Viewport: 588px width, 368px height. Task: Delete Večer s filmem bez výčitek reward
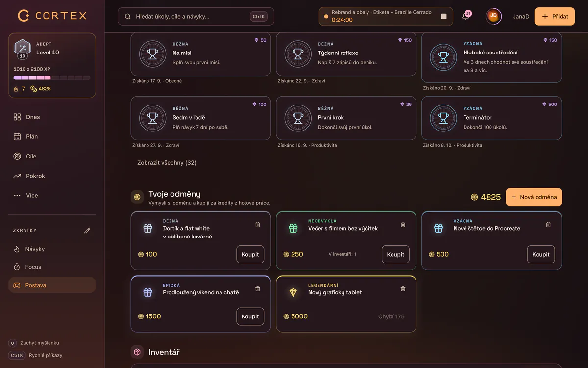(x=403, y=224)
